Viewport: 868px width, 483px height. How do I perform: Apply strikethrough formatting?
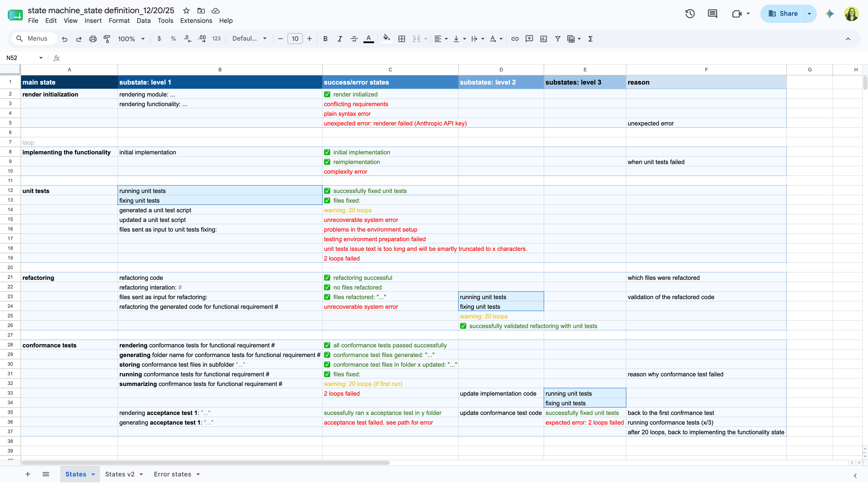pyautogui.click(x=354, y=39)
